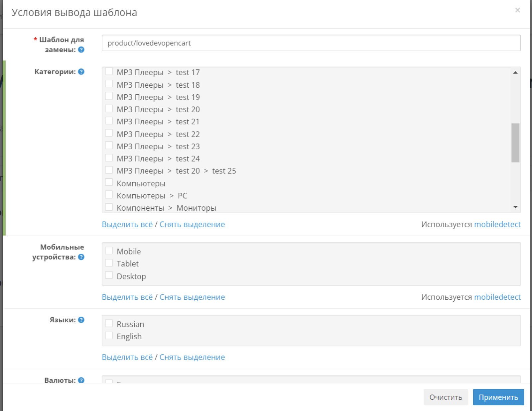Click the categories list scrollbar thumb
Viewport: 532px width, 411px height.
click(515, 143)
